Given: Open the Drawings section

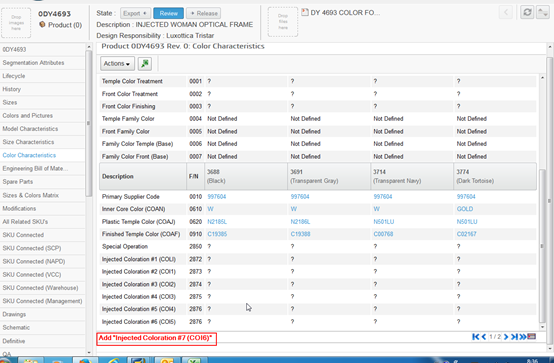Looking at the screenshot, I should (42, 314).
